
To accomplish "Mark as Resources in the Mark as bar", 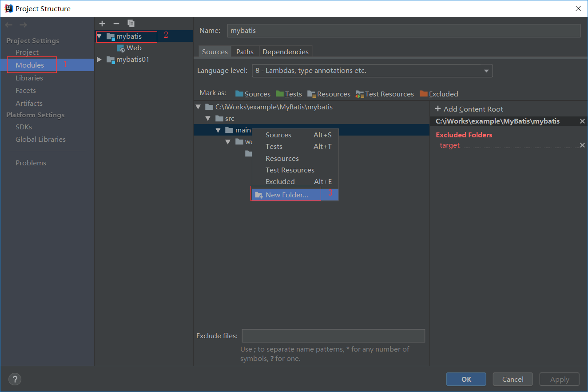I will tap(329, 94).
